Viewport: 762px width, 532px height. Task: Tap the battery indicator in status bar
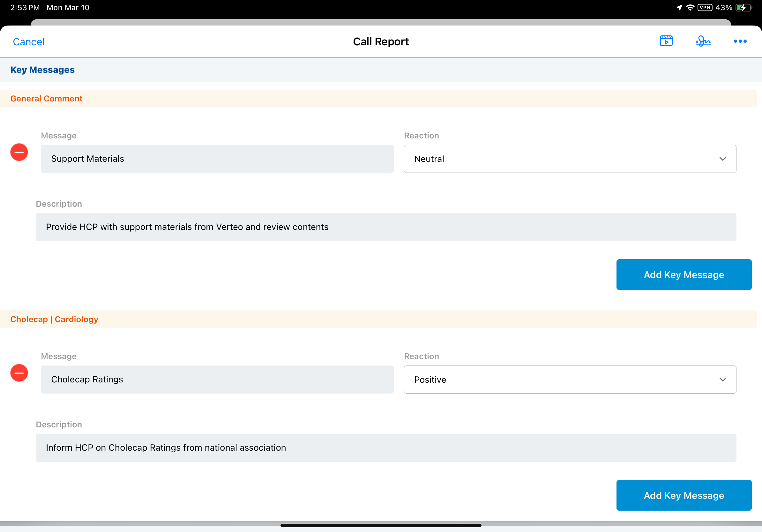tap(743, 7)
